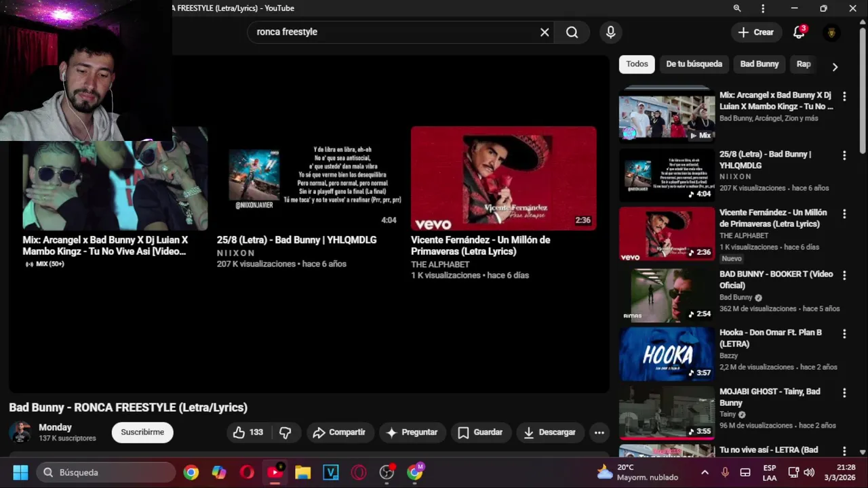Click the Bad Bunny verified badge under BOOKER T
868x488 pixels.
point(758,298)
